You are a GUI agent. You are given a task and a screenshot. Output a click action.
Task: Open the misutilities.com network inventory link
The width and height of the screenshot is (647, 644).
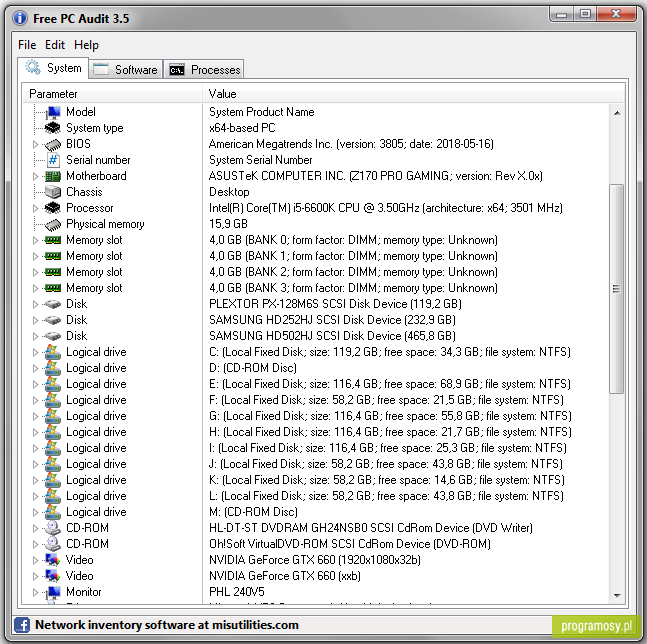click(x=167, y=625)
